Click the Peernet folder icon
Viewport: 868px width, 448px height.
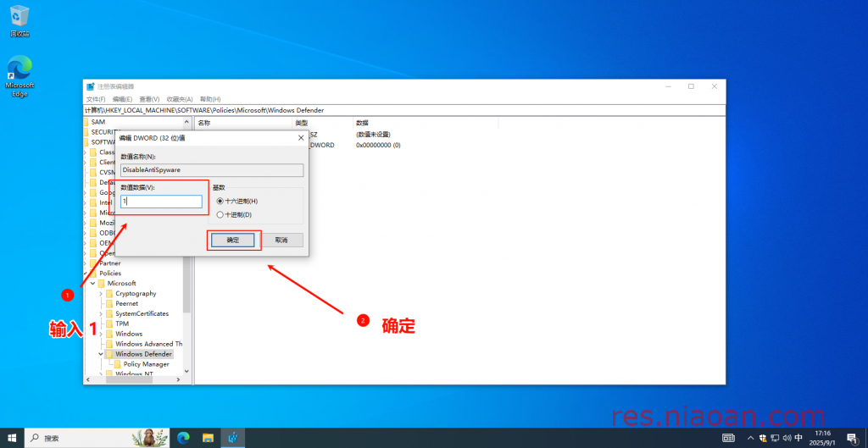[109, 304]
